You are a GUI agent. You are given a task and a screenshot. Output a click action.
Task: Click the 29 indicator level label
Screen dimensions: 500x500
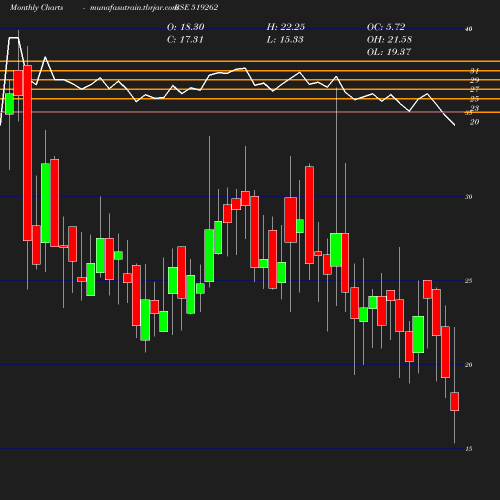(x=475, y=80)
